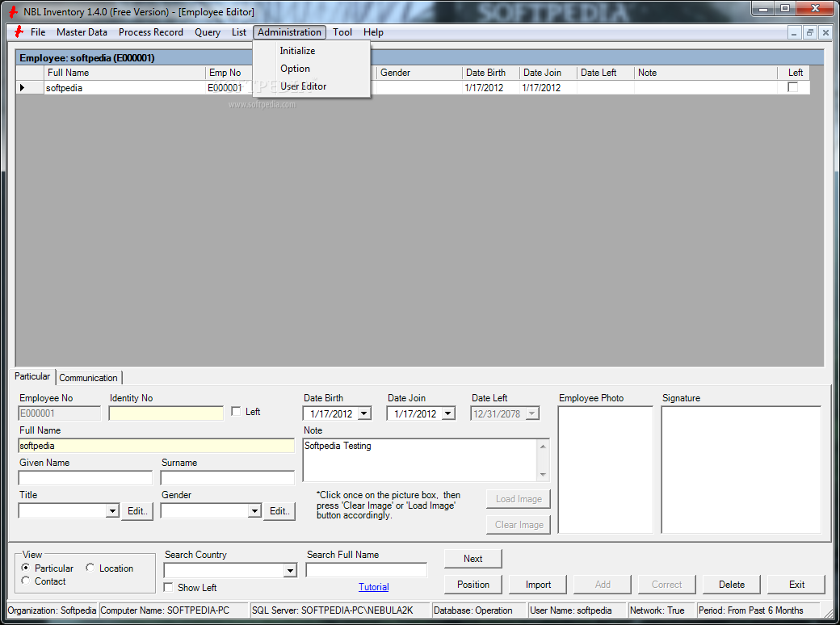
Task: Switch to the Communication tab
Action: coord(88,378)
